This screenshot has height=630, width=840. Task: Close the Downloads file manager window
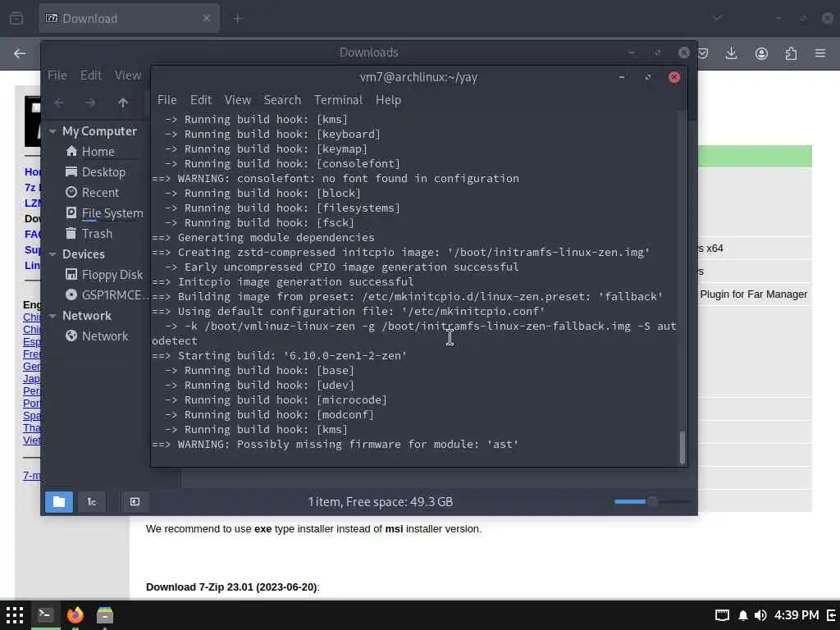[x=683, y=52]
